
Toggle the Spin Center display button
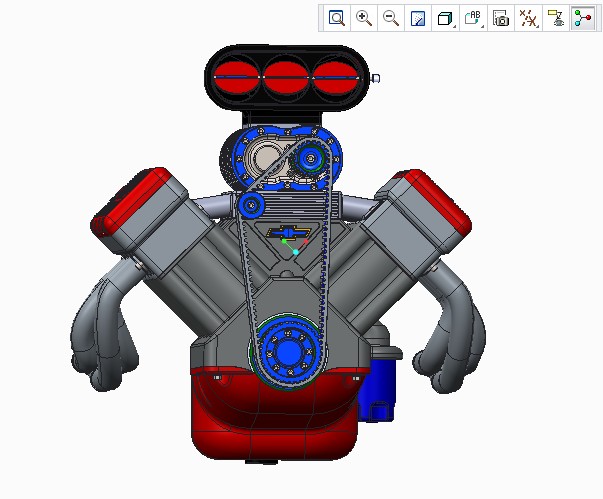[x=583, y=18]
